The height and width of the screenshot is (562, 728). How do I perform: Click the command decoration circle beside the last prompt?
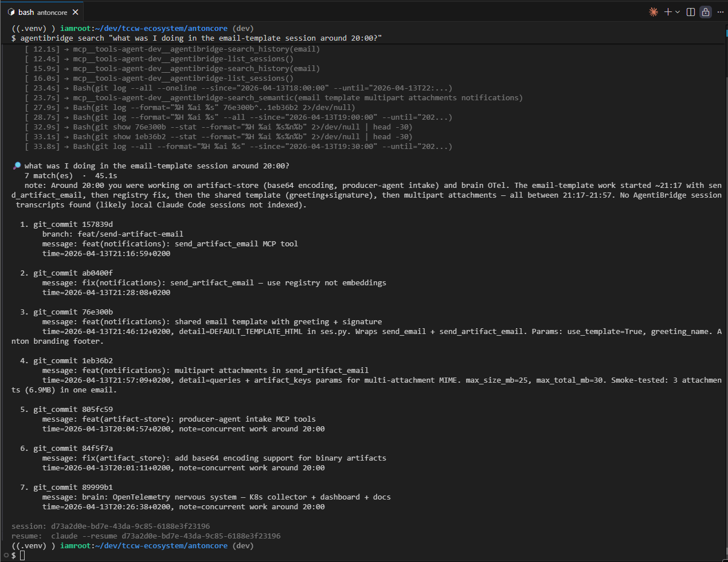tap(6, 555)
